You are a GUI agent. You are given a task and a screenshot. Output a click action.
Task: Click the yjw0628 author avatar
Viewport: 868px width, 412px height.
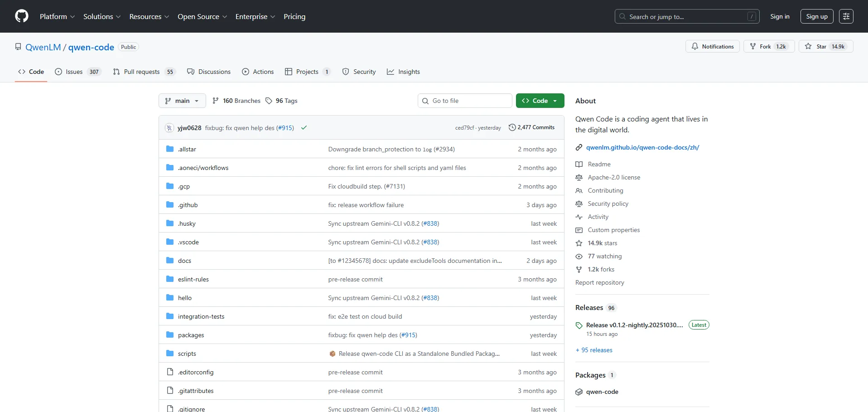169,128
